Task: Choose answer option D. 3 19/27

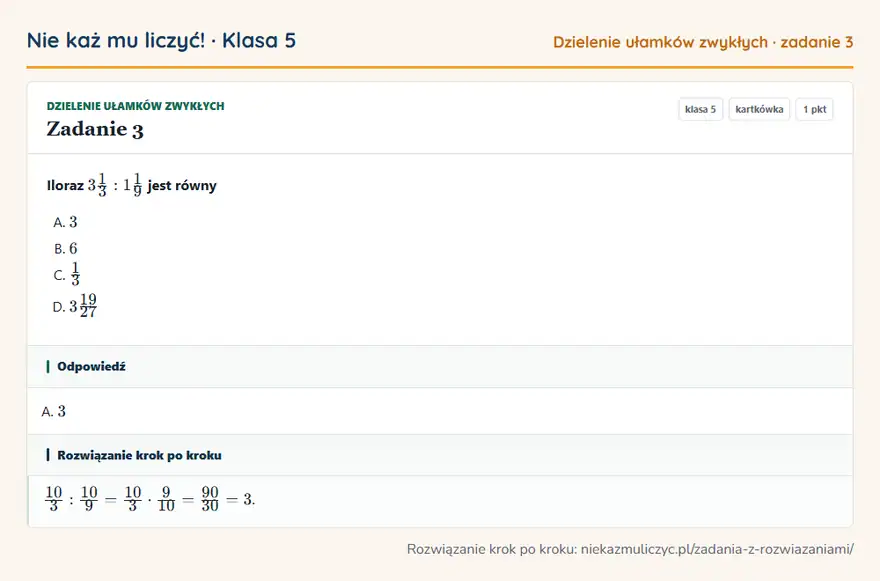Action: click(x=75, y=306)
